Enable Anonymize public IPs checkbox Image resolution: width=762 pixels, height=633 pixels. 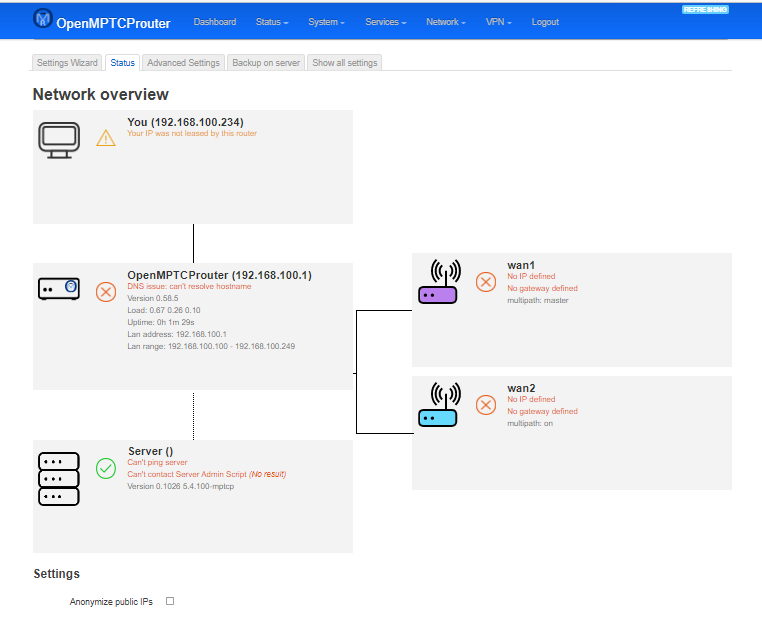[170, 601]
